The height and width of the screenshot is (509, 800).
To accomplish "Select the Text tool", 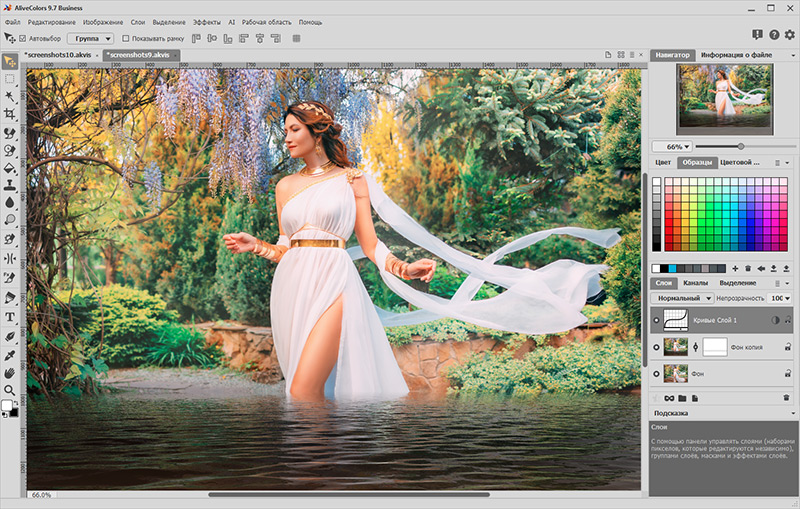I will click(10, 317).
